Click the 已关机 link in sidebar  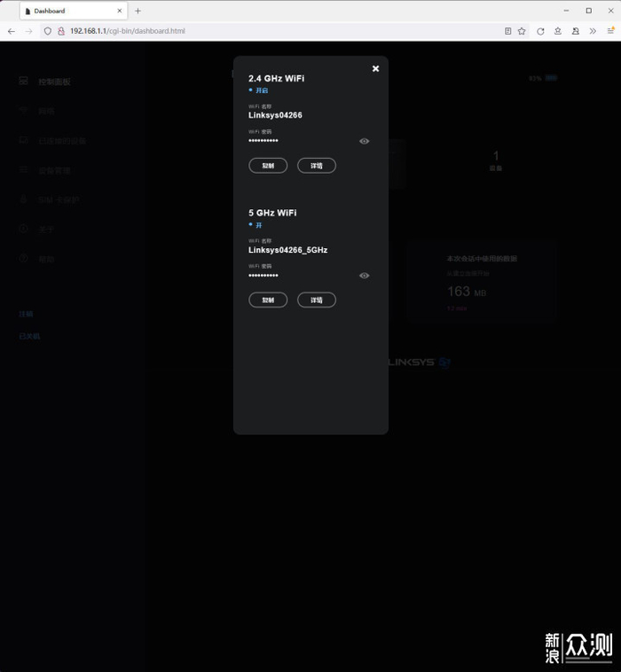(29, 336)
